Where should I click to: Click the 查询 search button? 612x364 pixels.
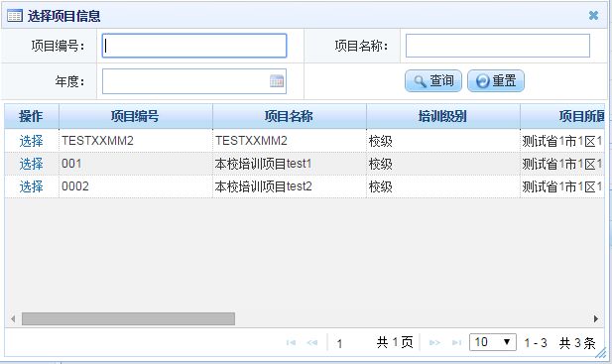click(x=433, y=81)
